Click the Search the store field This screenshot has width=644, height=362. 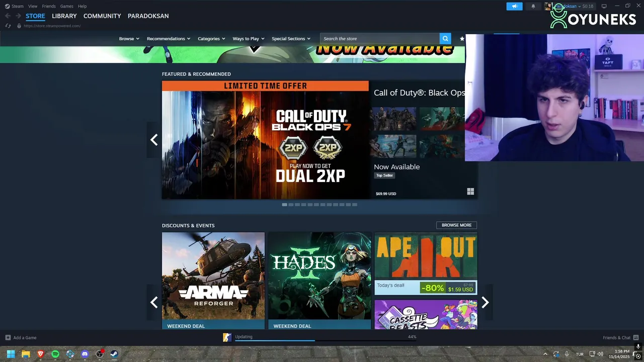[380, 39]
